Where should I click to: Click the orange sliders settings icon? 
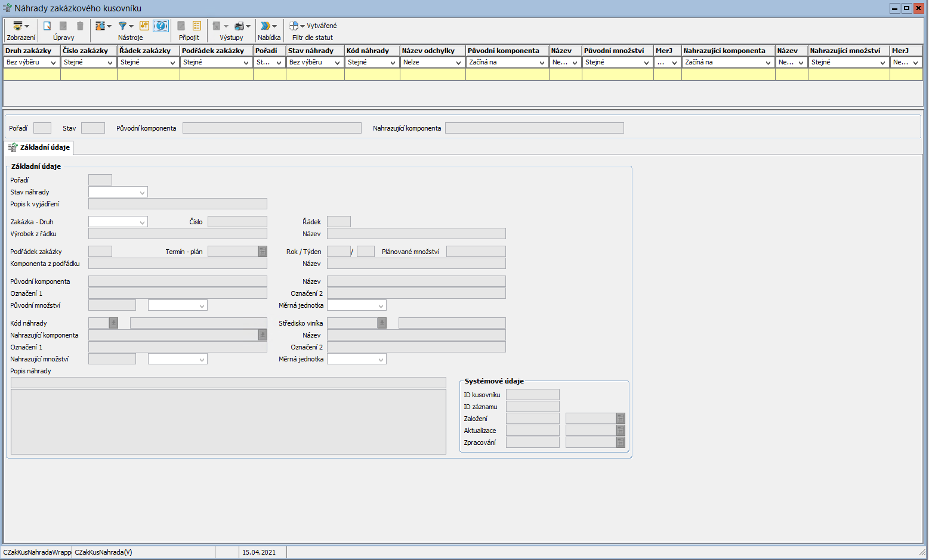pos(144,26)
